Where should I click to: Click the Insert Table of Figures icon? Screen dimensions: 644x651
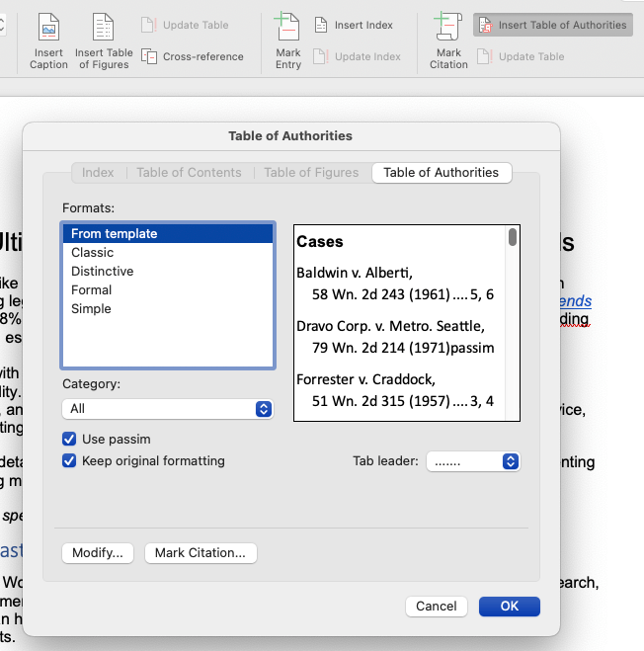103,27
